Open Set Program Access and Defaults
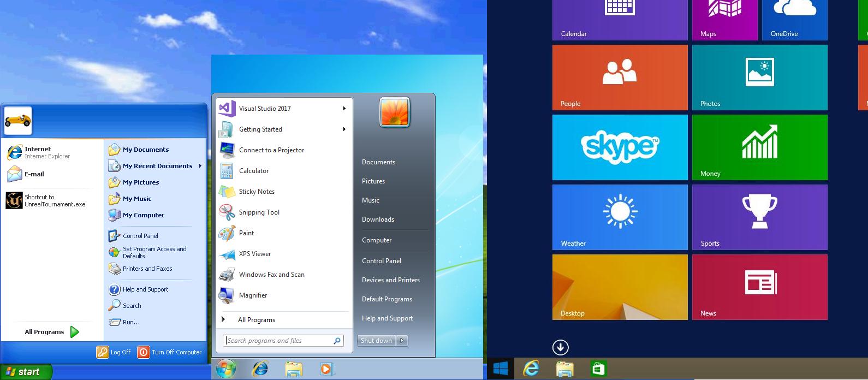This screenshot has height=380, width=868. click(x=148, y=252)
